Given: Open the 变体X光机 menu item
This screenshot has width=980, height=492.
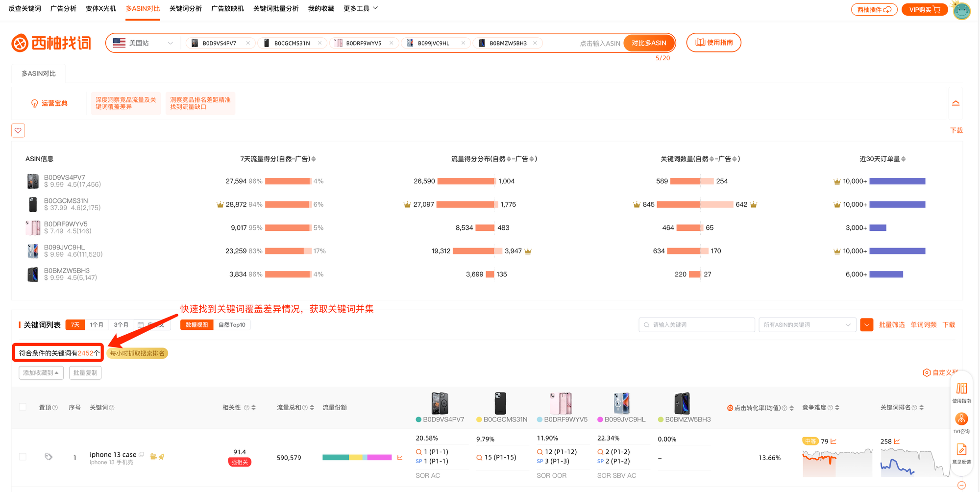Looking at the screenshot, I should (101, 8).
